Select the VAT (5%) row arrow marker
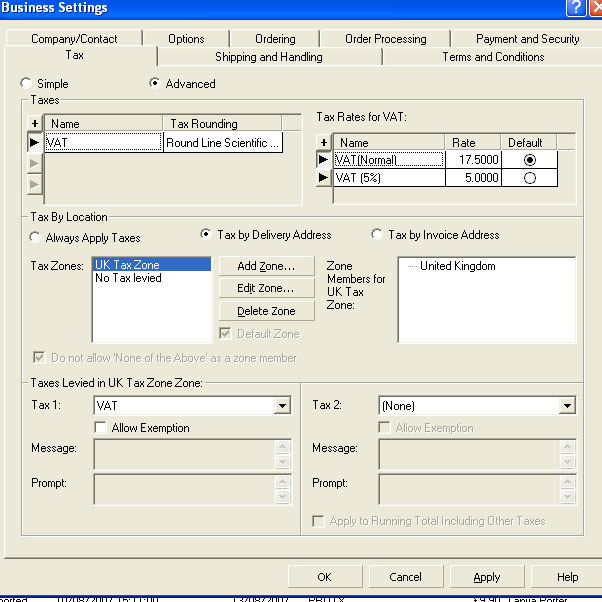 pyautogui.click(x=323, y=178)
